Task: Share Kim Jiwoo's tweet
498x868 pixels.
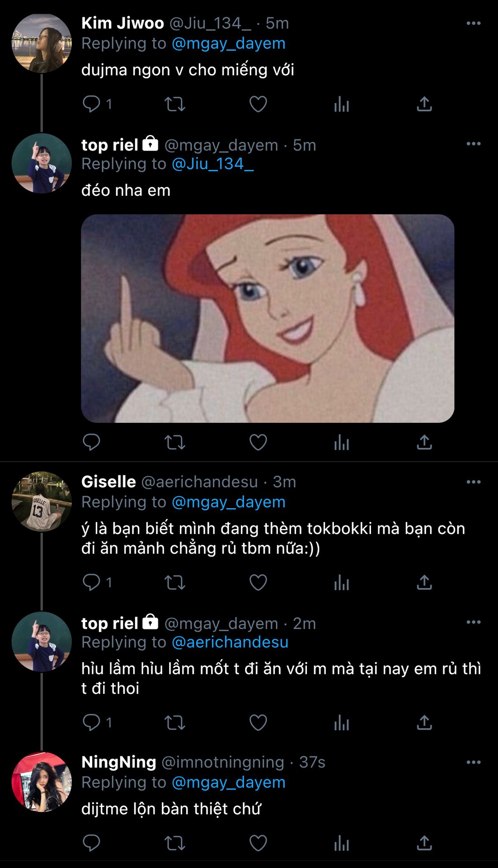Action: coord(424,104)
